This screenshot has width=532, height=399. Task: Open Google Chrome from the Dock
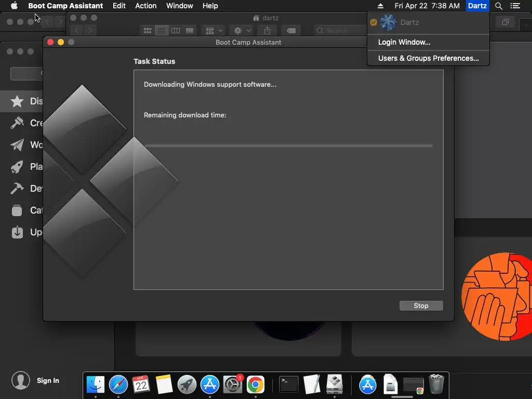pyautogui.click(x=256, y=384)
